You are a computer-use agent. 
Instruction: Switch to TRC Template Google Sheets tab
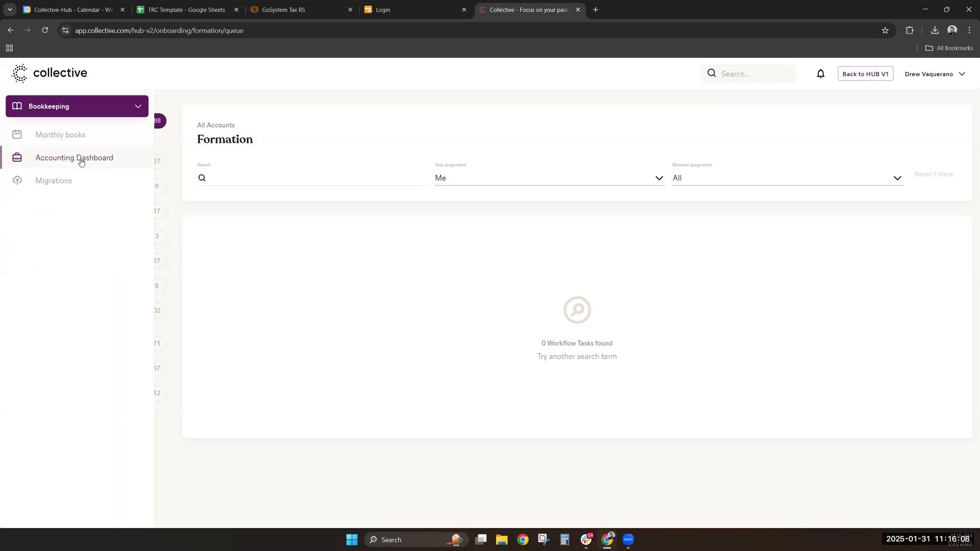(186, 10)
